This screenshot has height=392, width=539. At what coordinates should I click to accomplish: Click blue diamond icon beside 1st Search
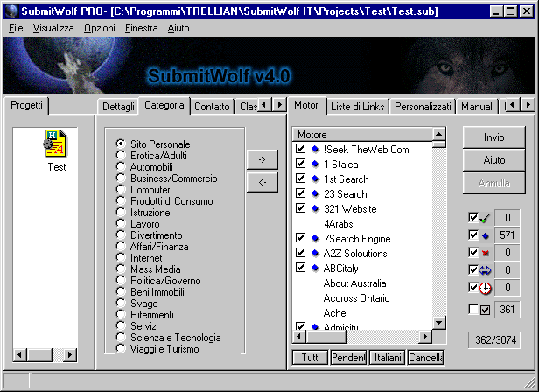click(315, 179)
